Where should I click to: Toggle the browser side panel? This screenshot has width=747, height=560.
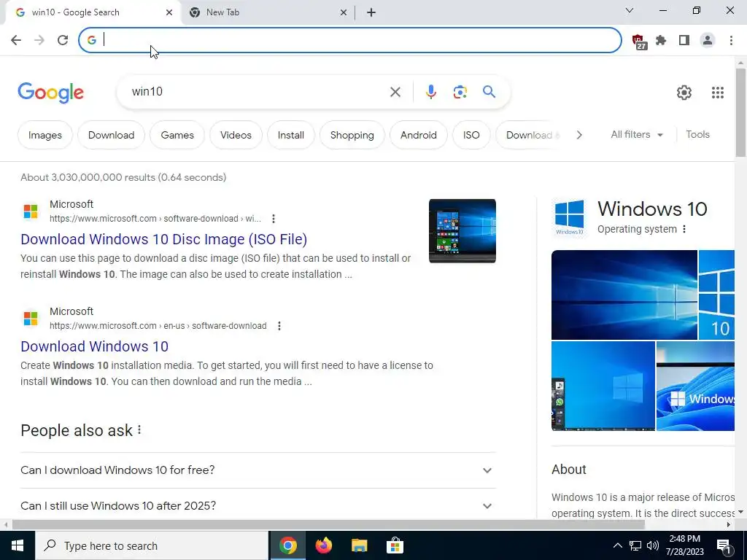point(684,41)
